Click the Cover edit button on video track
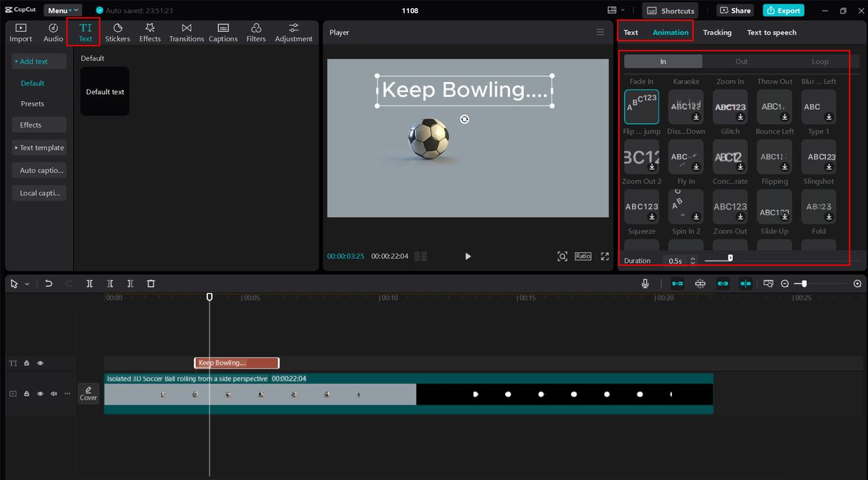 coord(88,393)
